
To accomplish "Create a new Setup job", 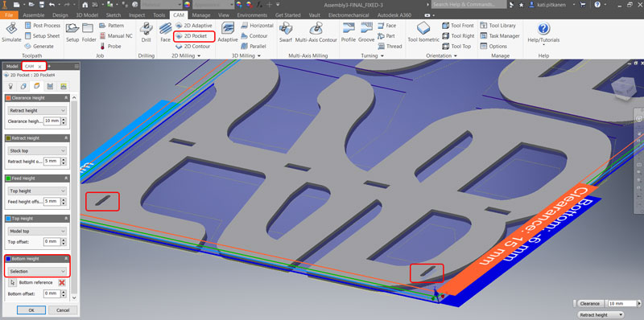I will pyautogui.click(x=72, y=32).
